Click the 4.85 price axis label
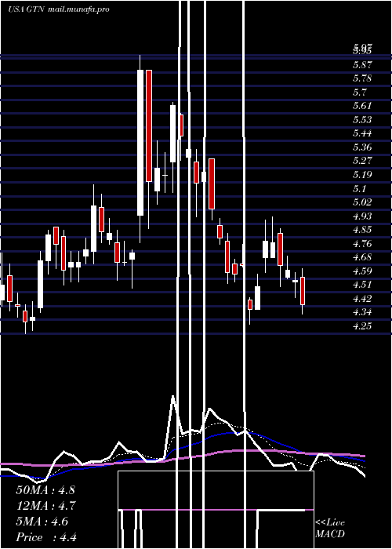Screen dimensions: 392x549 tap(362, 230)
